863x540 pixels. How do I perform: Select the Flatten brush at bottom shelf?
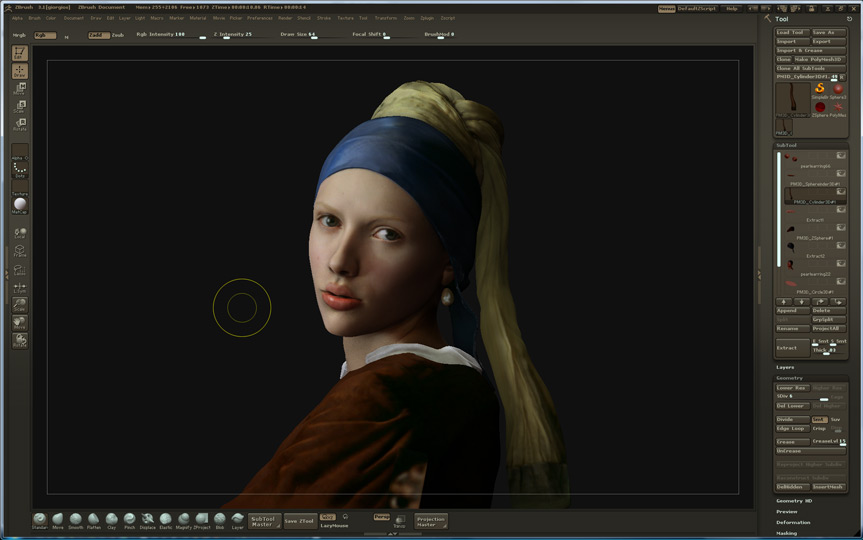94,520
